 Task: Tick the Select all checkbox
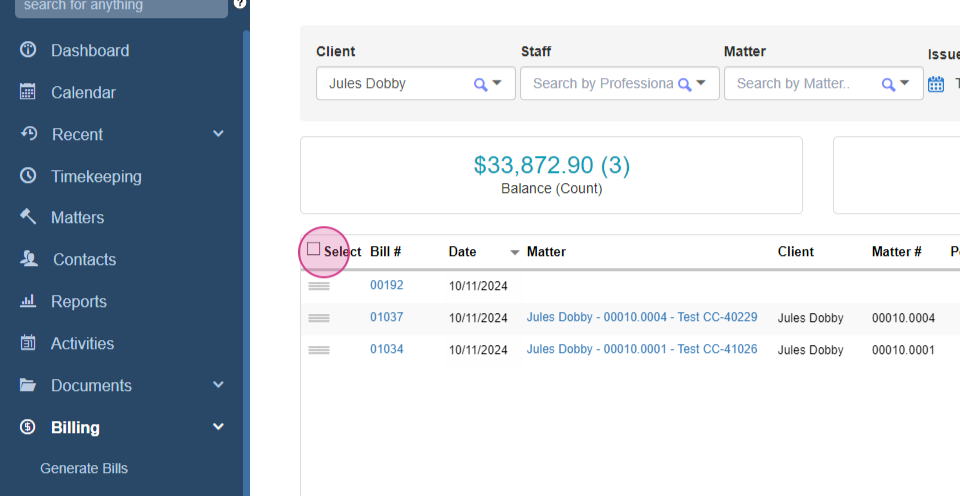click(313, 249)
